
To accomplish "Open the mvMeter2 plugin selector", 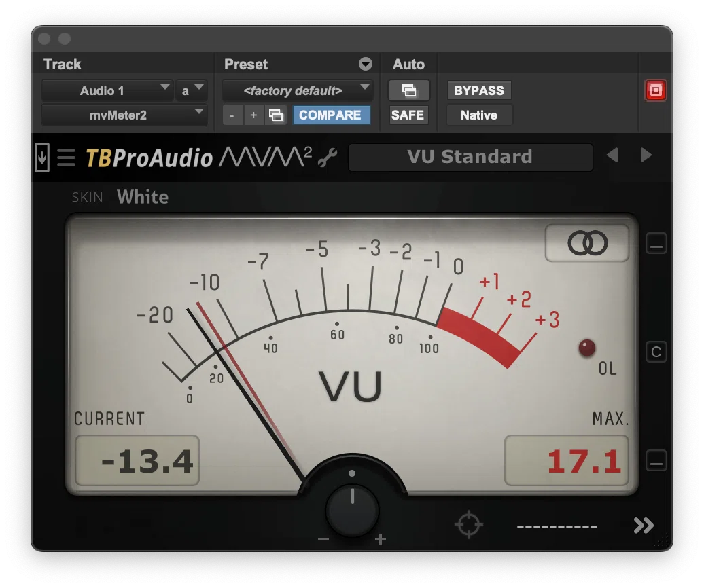I will [124, 115].
